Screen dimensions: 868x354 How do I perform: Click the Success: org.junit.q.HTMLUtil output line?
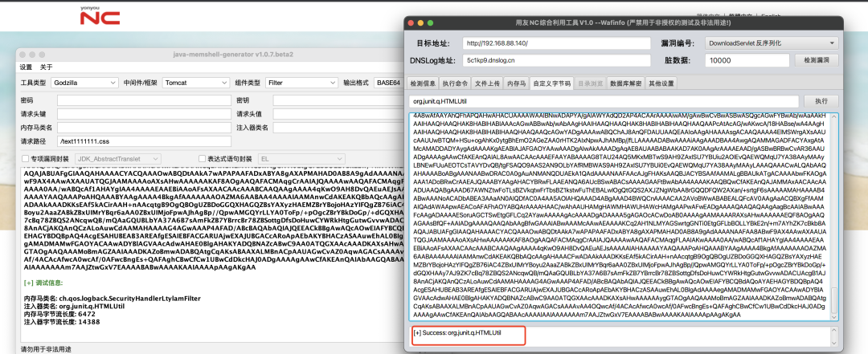(457, 333)
